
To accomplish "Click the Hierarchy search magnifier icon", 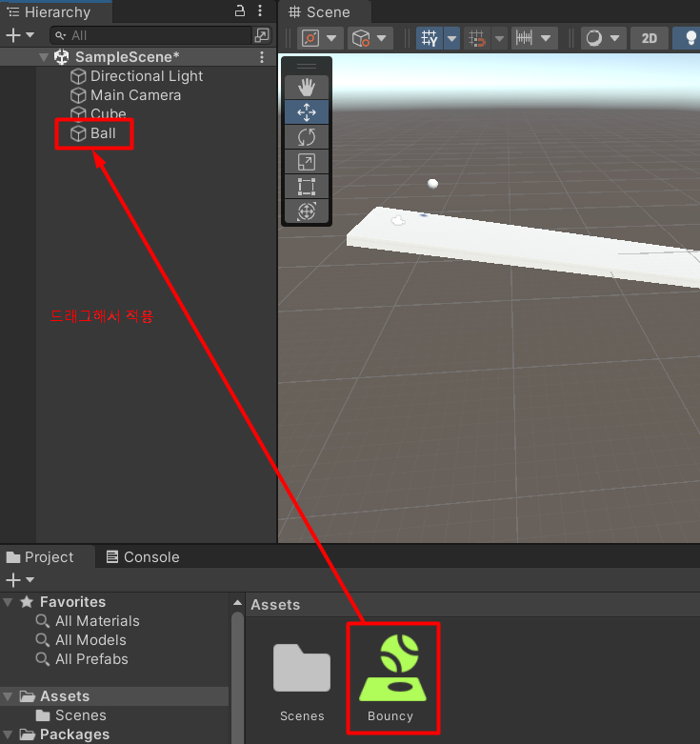I will (x=60, y=35).
